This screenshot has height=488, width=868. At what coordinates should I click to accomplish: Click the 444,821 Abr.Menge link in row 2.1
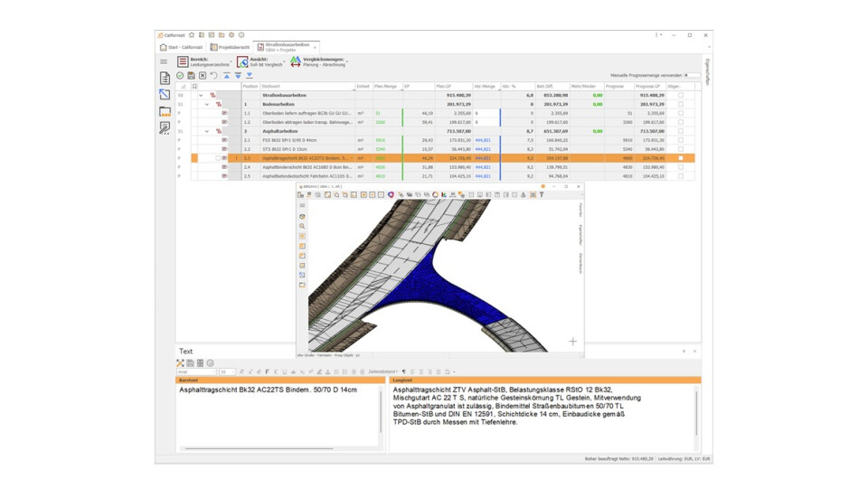click(483, 140)
